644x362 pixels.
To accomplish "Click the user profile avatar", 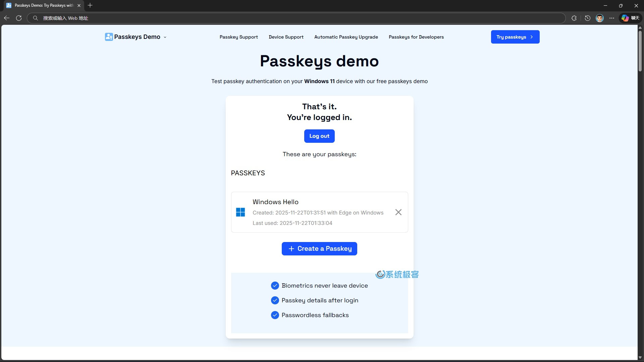I will pos(599,18).
